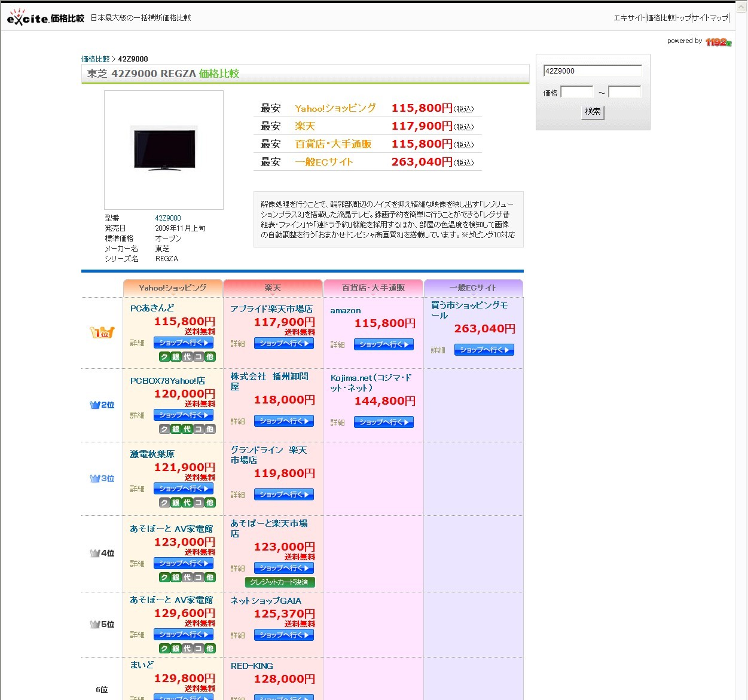The height and width of the screenshot is (700, 748).
Task: Open the amazon shop name link
Action: pyautogui.click(x=346, y=310)
